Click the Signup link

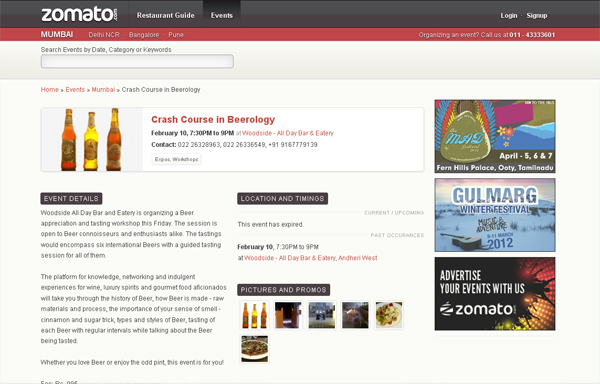(537, 16)
